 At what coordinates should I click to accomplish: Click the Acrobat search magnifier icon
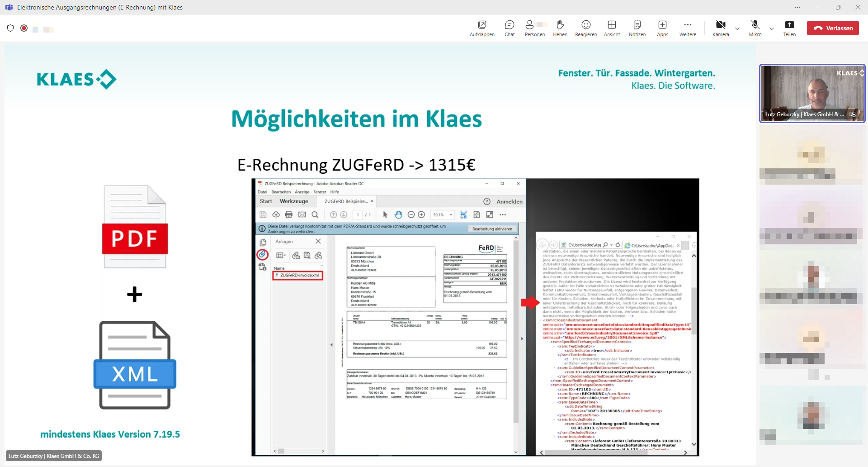pos(315,214)
